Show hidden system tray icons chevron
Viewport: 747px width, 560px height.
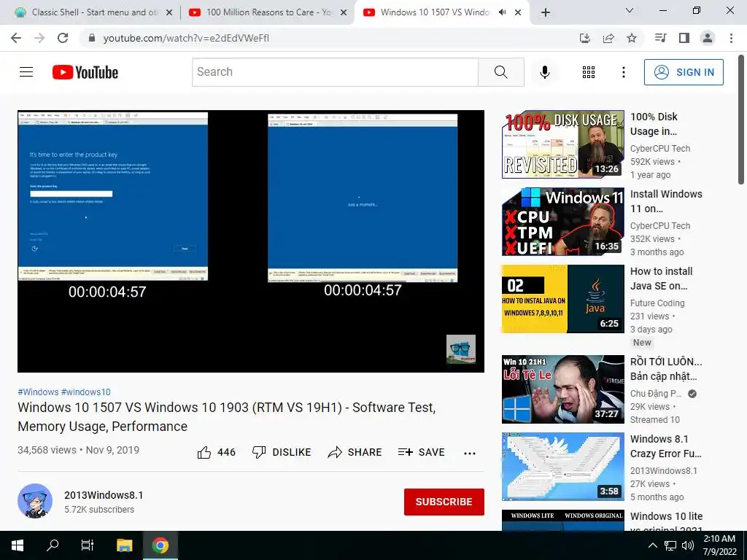(x=653, y=545)
